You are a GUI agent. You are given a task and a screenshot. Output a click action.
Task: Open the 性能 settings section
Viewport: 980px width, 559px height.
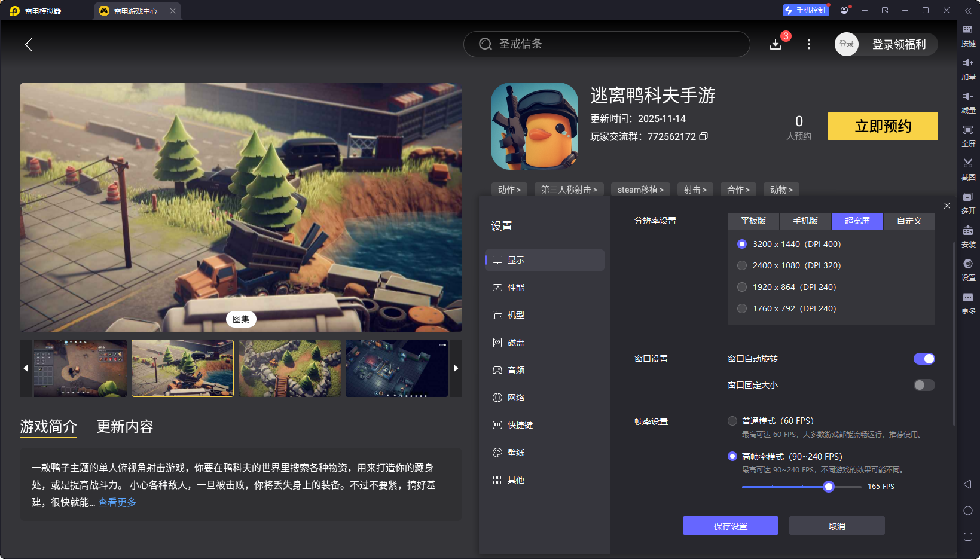(x=515, y=288)
